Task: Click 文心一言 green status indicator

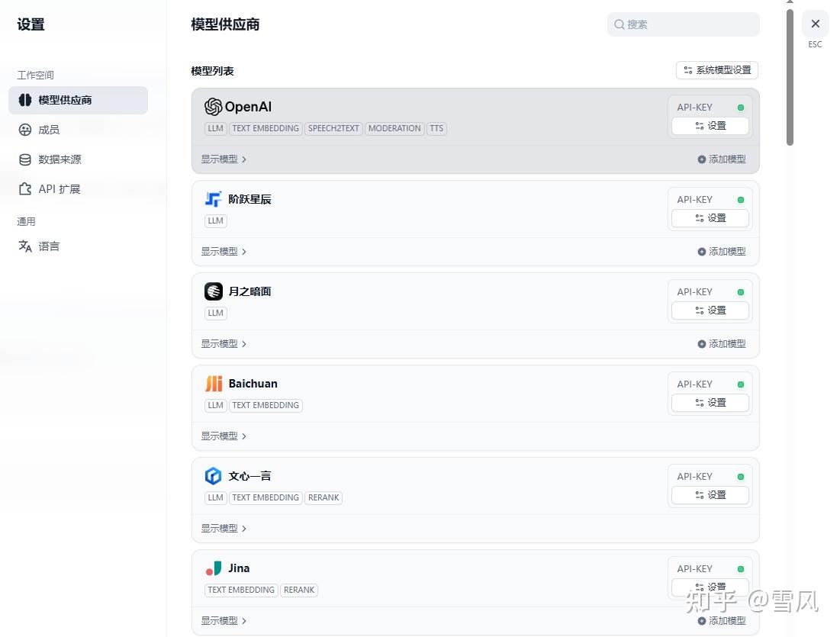Action: [x=741, y=477]
